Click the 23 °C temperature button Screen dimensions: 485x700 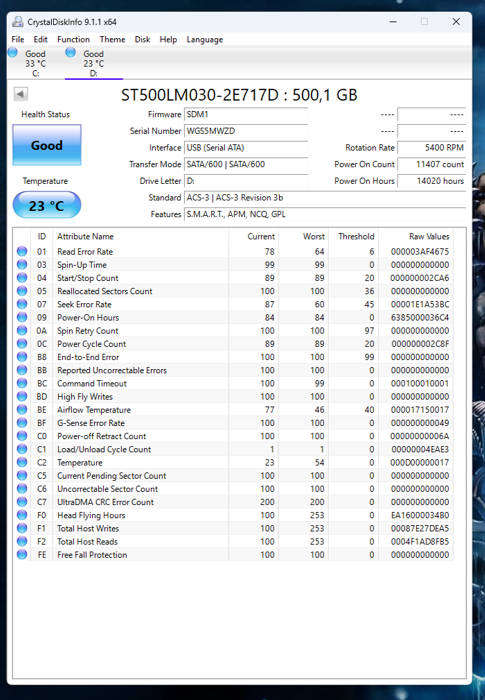tap(47, 205)
